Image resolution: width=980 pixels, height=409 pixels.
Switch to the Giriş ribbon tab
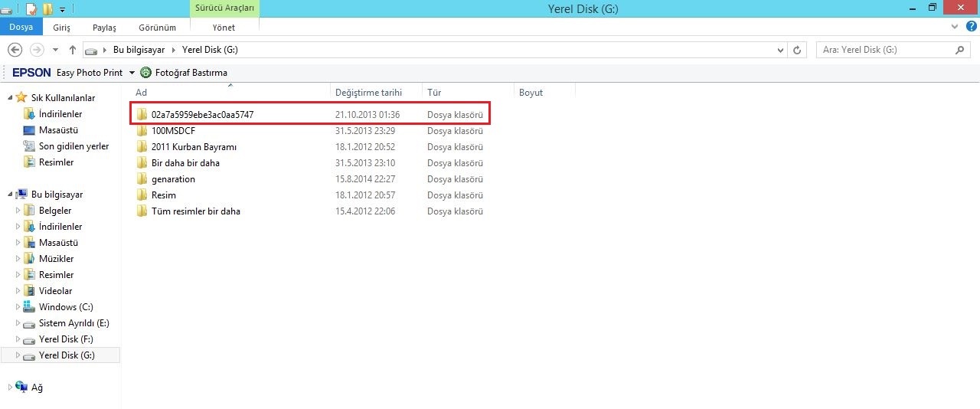(61, 28)
